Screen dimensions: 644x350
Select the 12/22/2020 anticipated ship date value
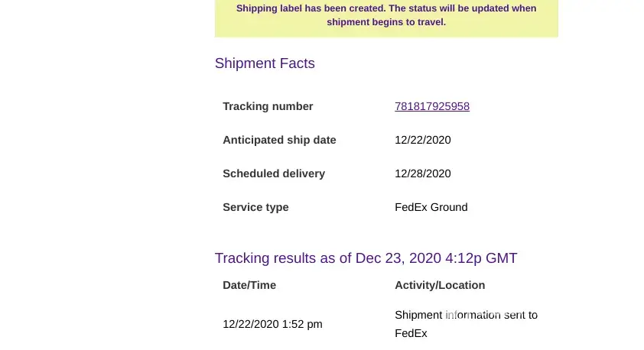pyautogui.click(x=423, y=140)
